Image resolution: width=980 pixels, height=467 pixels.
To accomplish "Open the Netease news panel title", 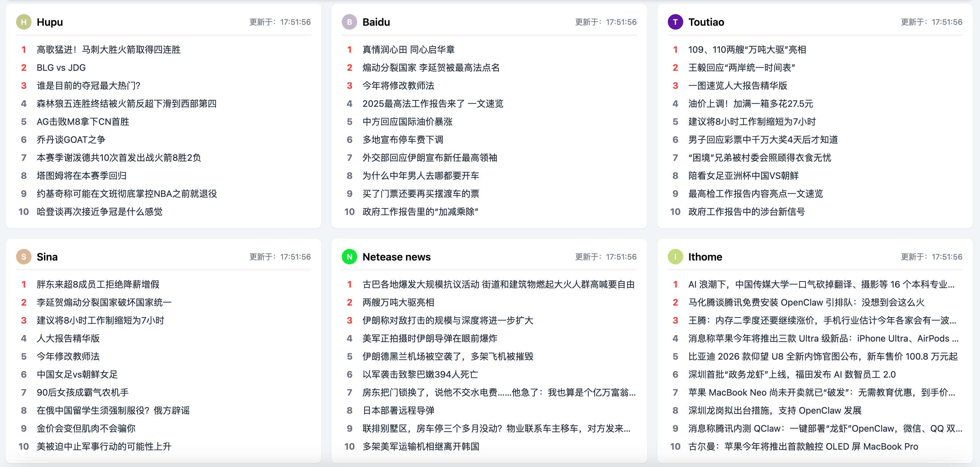I will point(396,257).
